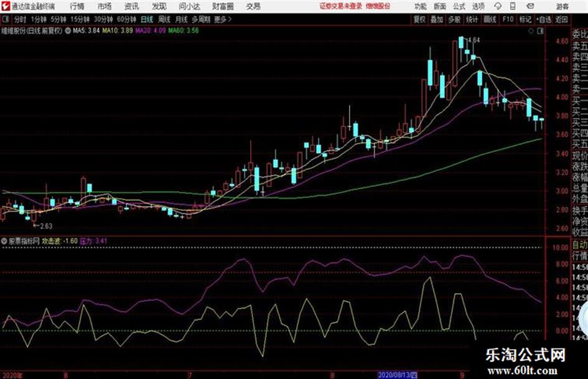Screen dimensions: 588x379
Task: Select the 月线 monthly period tab
Action: coord(182,19)
